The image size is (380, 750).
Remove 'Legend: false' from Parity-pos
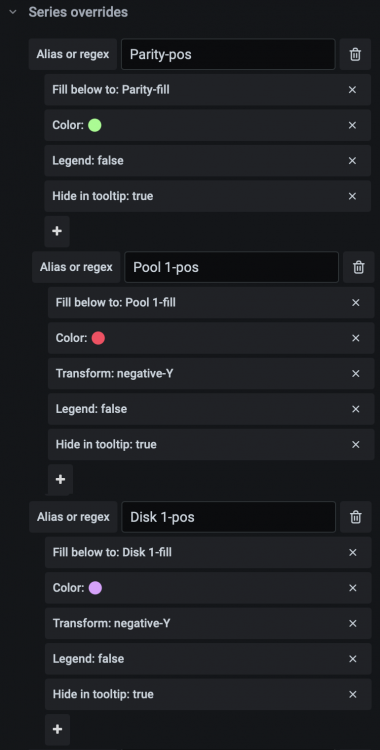coord(352,161)
